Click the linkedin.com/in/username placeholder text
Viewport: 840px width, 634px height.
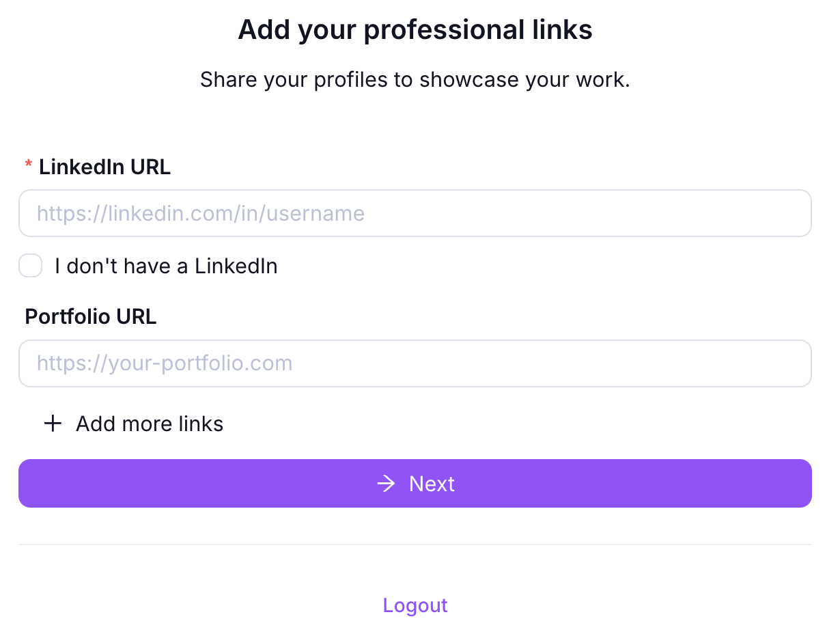point(201,213)
